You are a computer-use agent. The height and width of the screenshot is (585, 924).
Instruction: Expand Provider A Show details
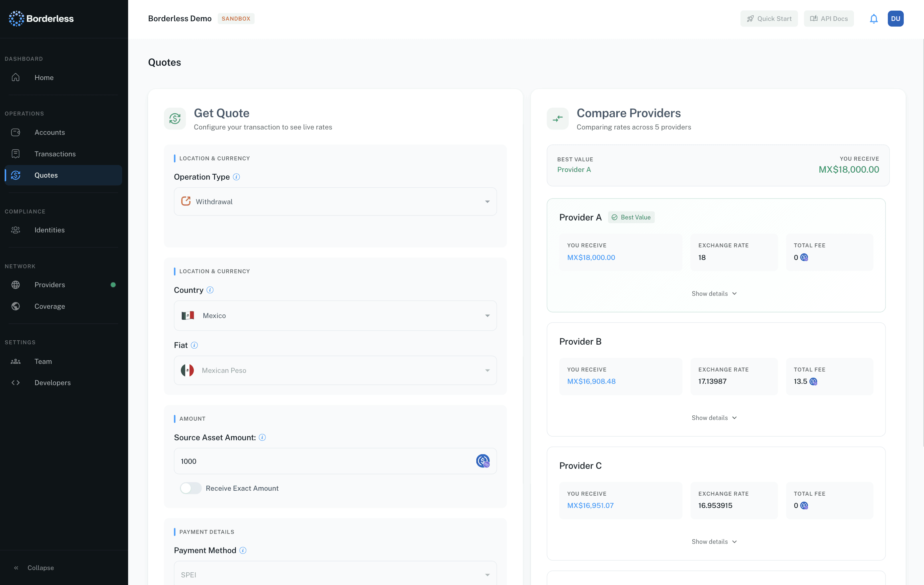point(714,293)
